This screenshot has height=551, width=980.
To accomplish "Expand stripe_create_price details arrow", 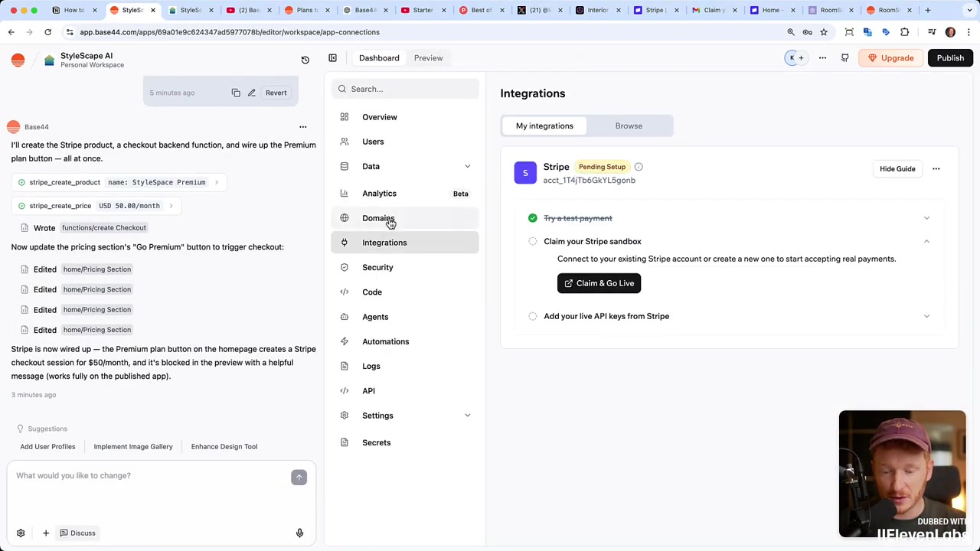I will (171, 206).
